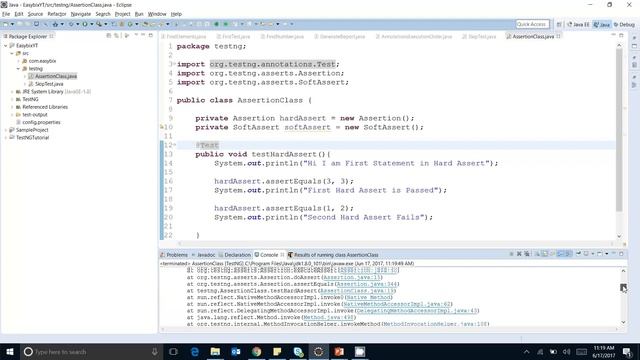Click Remove All Terminated Launches in Console
Screen dimensions: 640x360
[527, 254]
